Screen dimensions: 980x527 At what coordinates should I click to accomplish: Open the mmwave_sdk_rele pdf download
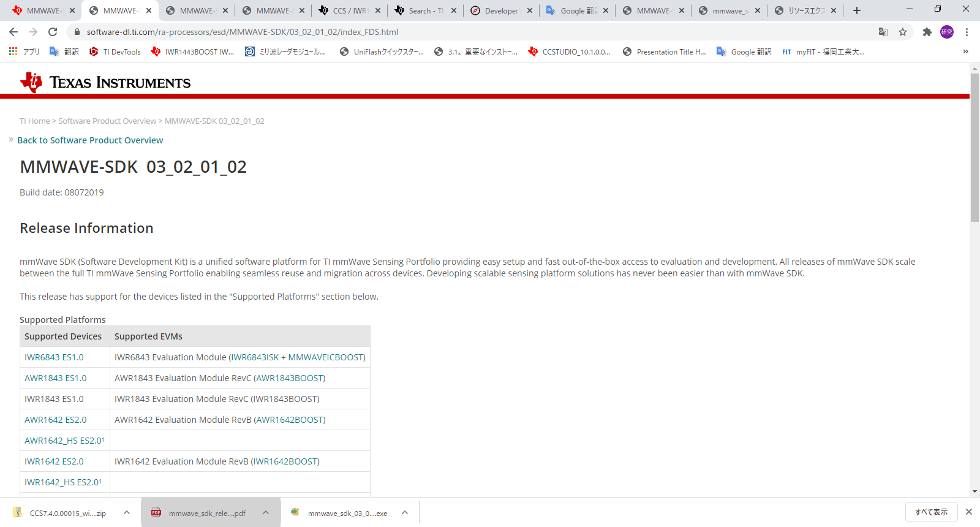(x=199, y=513)
